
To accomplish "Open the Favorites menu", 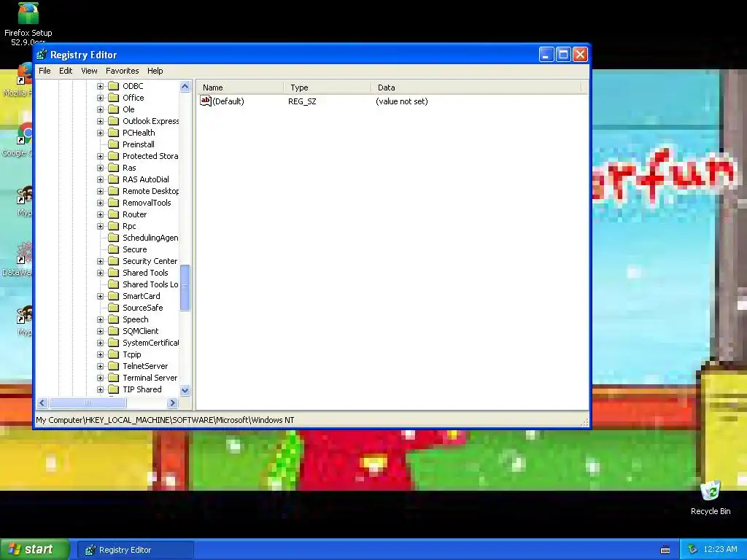I will point(123,71).
